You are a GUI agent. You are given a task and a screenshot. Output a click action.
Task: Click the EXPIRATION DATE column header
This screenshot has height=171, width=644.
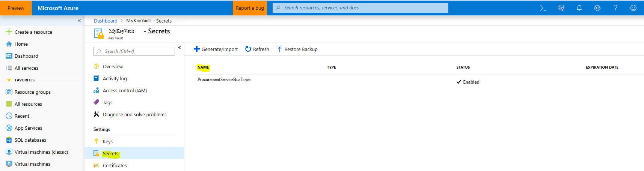602,67
